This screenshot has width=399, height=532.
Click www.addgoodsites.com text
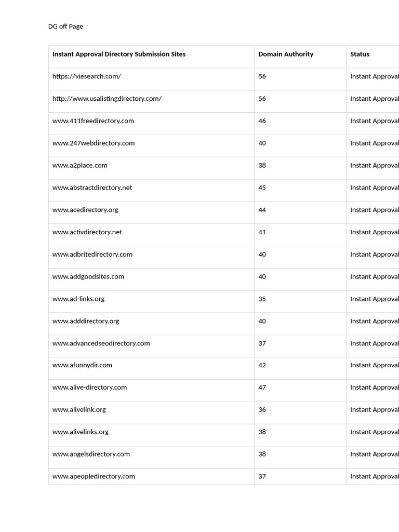[88, 277]
